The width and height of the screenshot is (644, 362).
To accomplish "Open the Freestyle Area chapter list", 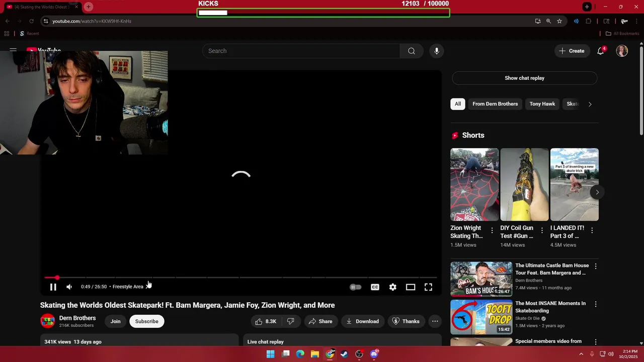I will pyautogui.click(x=131, y=287).
